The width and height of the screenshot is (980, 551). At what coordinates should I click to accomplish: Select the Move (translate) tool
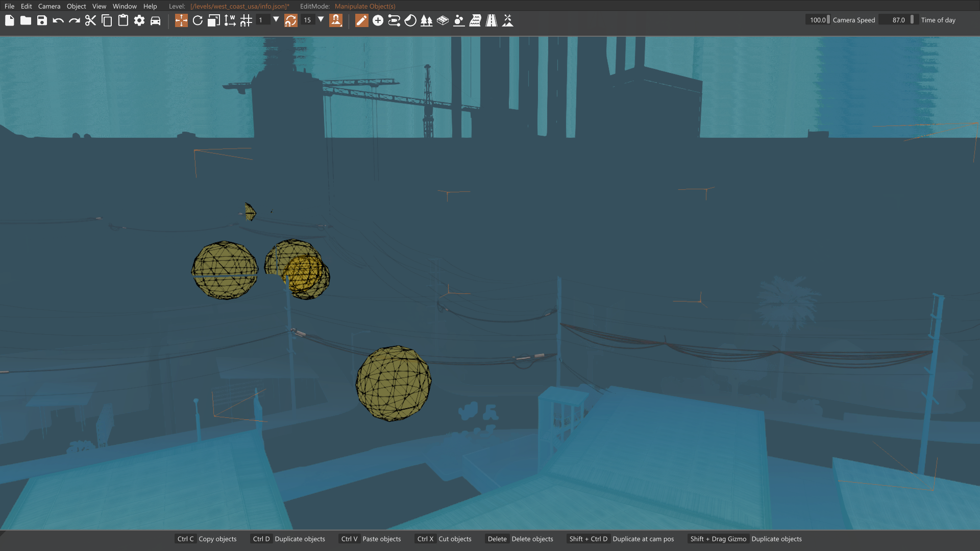pyautogui.click(x=181, y=20)
